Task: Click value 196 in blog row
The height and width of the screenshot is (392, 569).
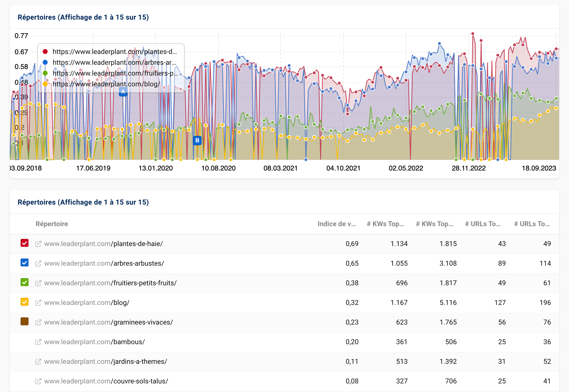Action: [x=545, y=303]
